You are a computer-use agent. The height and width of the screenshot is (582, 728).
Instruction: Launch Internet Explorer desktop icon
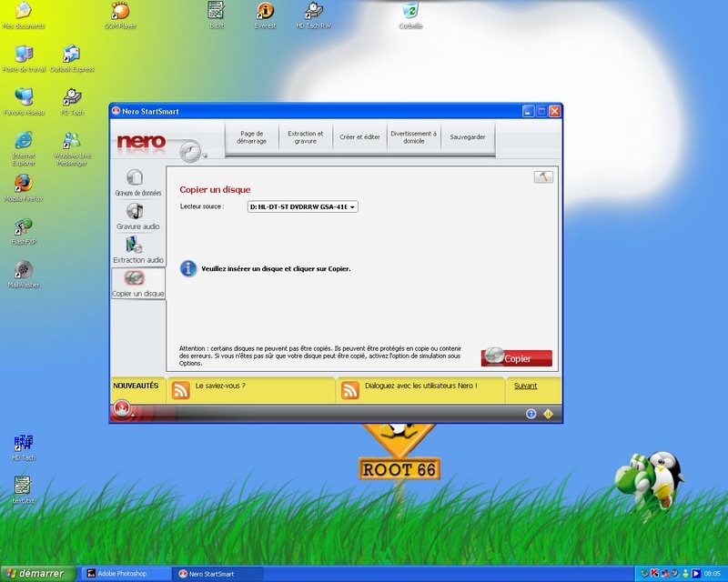coord(24,148)
